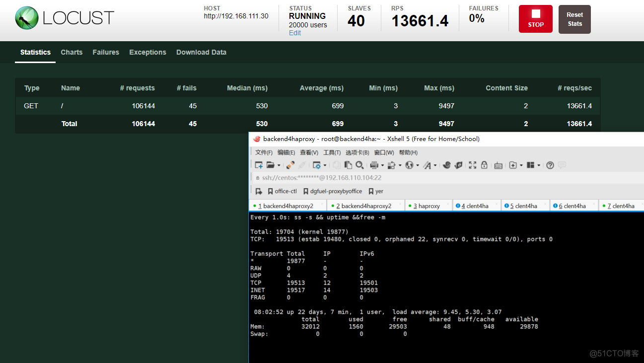Sort by # fails column header
The width and height of the screenshot is (644, 363).
point(187,88)
